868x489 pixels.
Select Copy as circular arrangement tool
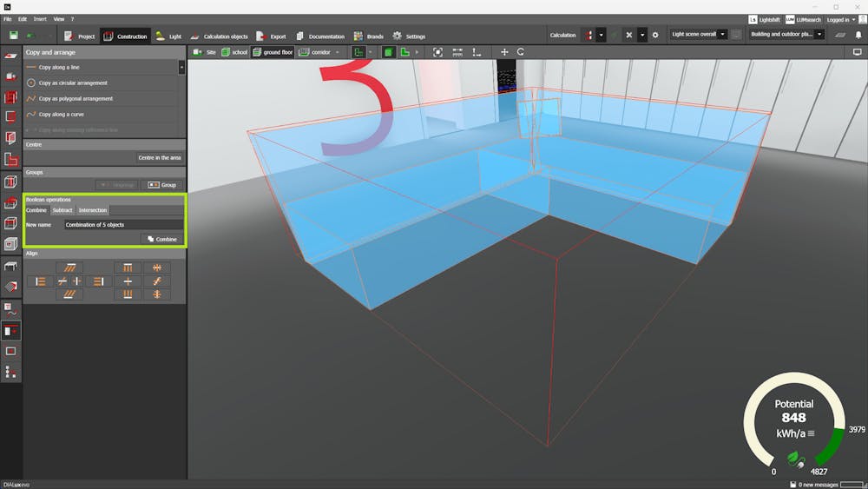click(x=73, y=83)
